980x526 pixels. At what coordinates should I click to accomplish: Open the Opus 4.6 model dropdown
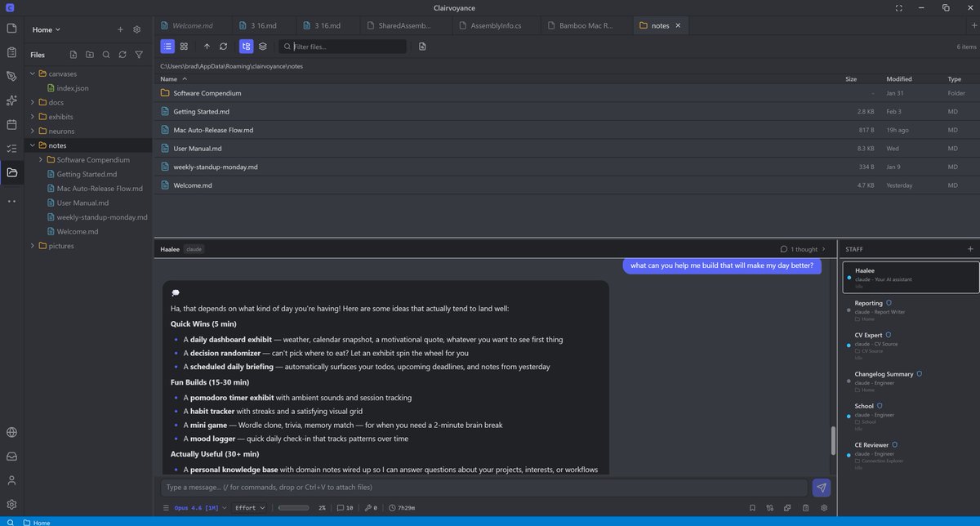coord(200,508)
